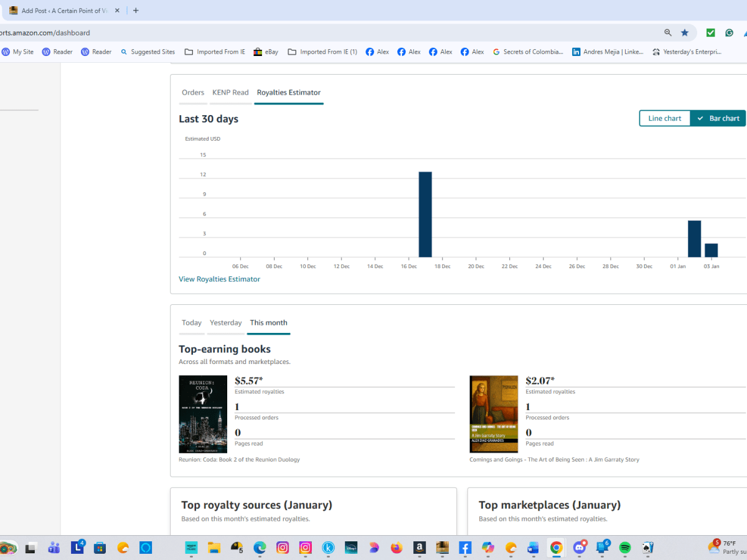Click the 17 Dec royalties bar
The width and height of the screenshot is (747, 560).
[x=425, y=215]
